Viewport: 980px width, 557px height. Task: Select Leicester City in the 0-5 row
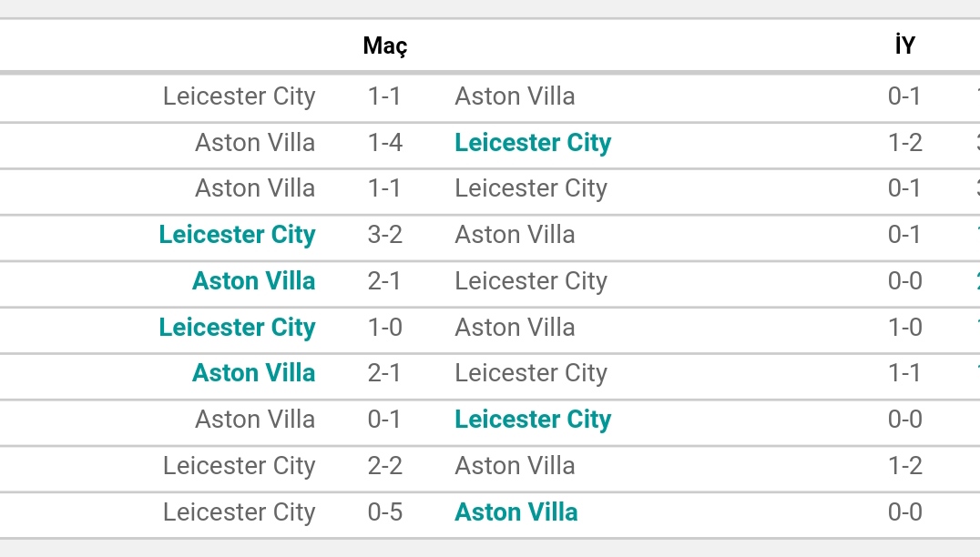(x=239, y=512)
